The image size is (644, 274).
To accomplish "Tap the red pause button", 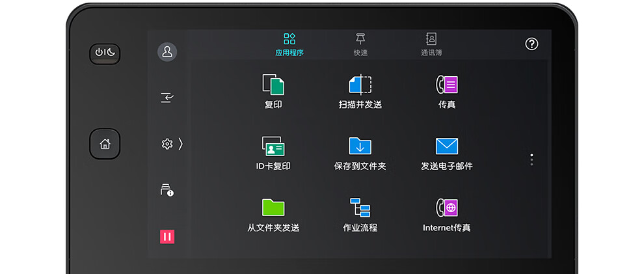I will [x=167, y=236].
